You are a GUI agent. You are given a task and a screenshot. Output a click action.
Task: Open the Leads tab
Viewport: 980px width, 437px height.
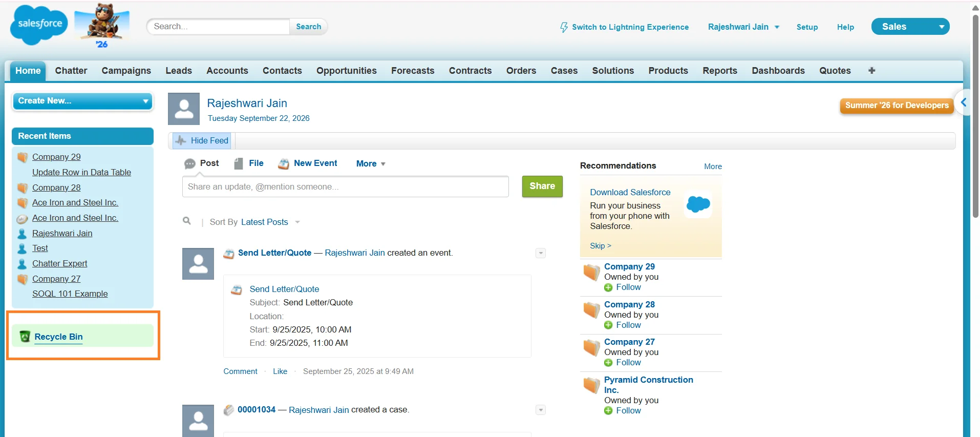[x=179, y=71]
